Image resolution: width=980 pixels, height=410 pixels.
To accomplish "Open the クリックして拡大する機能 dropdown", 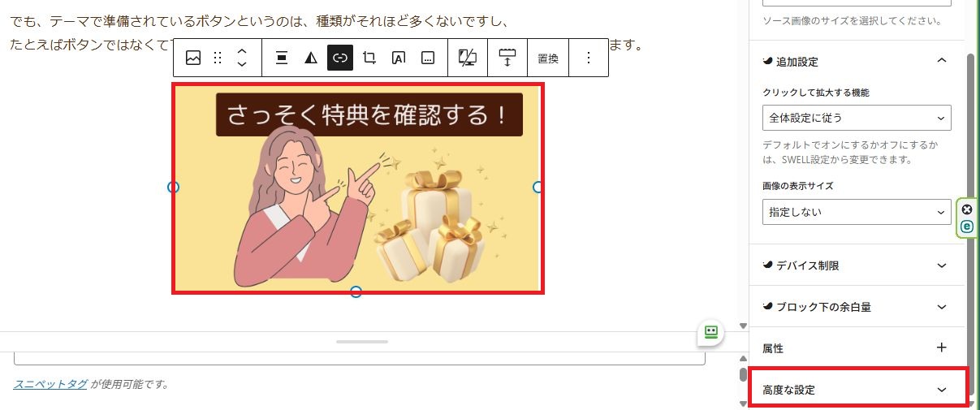I will click(x=857, y=118).
